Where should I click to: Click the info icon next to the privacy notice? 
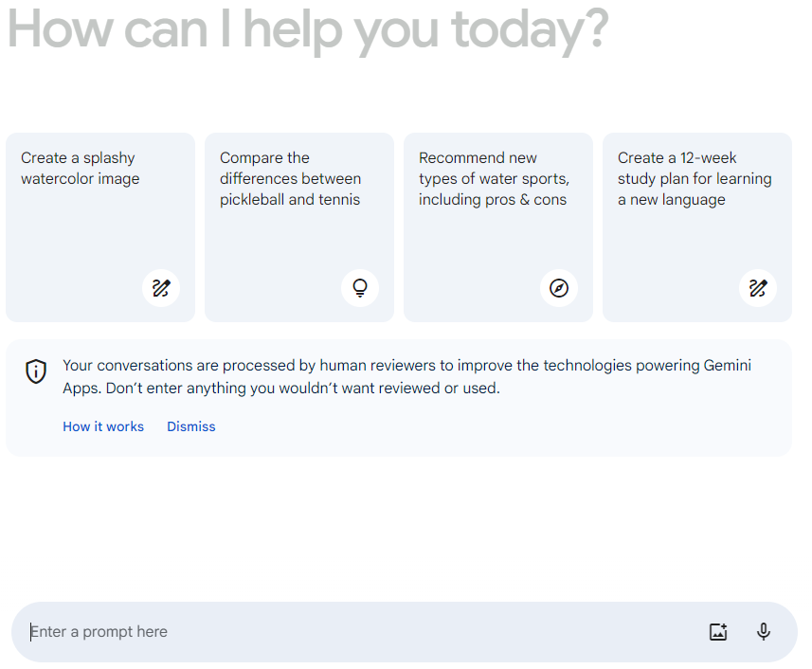[x=35, y=371]
